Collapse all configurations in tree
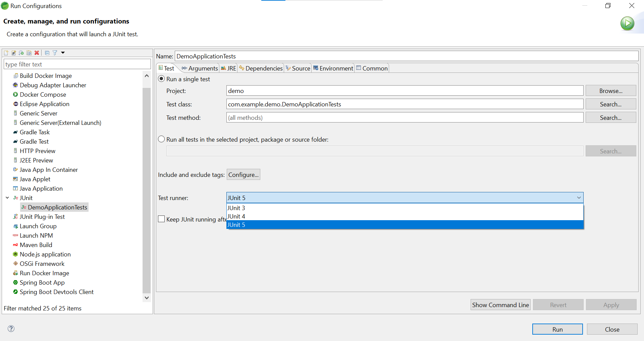The width and height of the screenshot is (644, 341). 47,53
